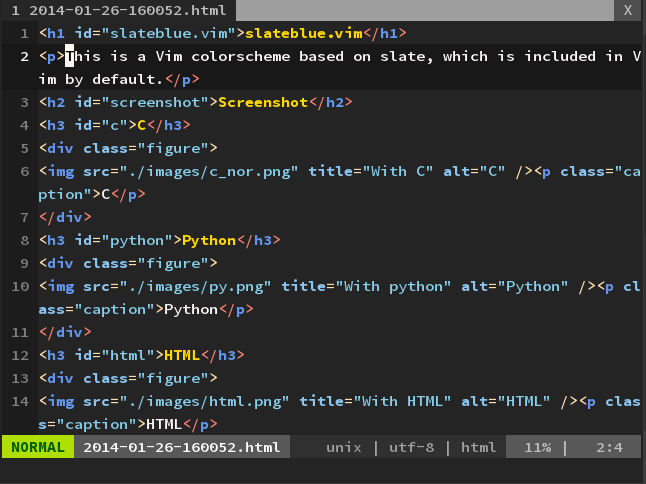Click line number 4 in the gutter
Image resolution: width=646 pixels, height=484 pixels.
coord(24,126)
